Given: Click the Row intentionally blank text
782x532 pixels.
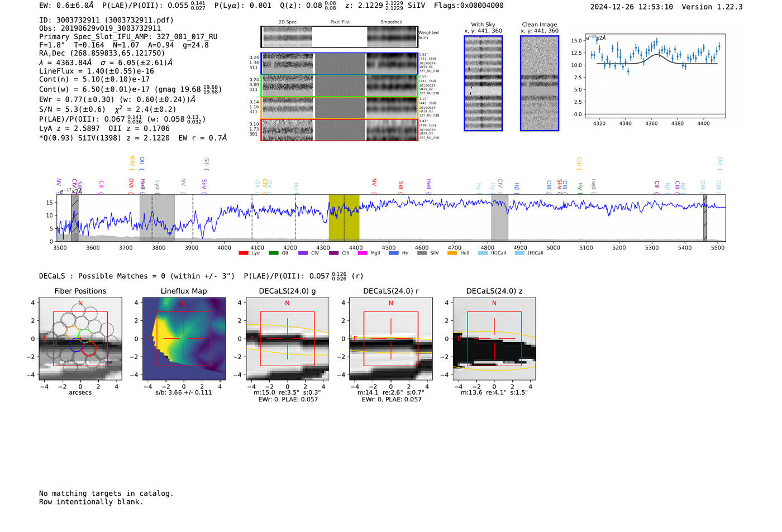Looking at the screenshot, I should tap(91, 502).
